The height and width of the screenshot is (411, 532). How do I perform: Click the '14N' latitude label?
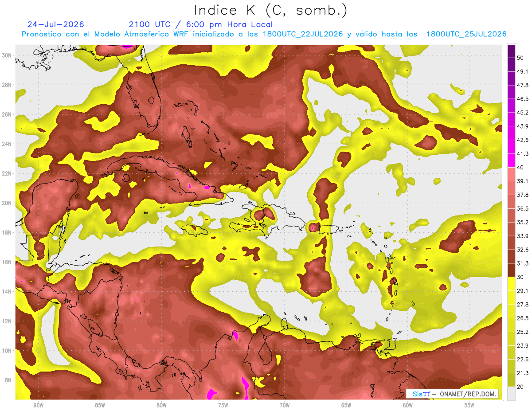tap(8, 292)
